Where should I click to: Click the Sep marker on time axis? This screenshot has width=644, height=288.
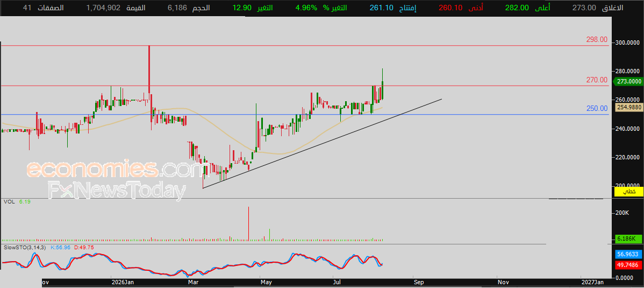419,282
